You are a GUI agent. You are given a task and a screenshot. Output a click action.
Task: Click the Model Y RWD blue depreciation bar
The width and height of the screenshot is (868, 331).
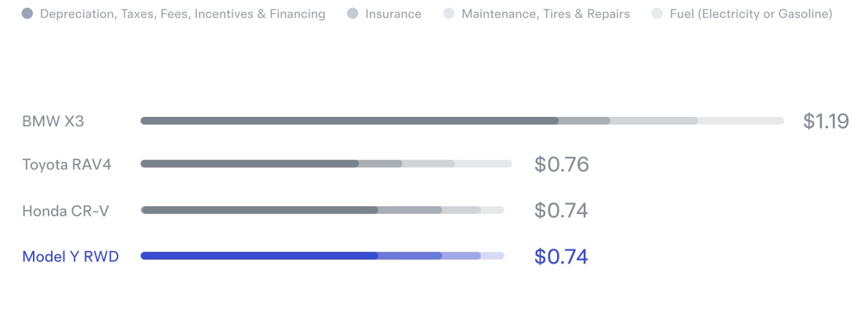pyautogui.click(x=259, y=256)
